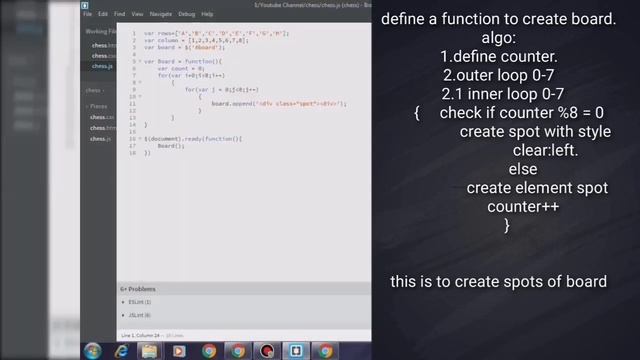Click line 11 board.append statement

(279, 104)
